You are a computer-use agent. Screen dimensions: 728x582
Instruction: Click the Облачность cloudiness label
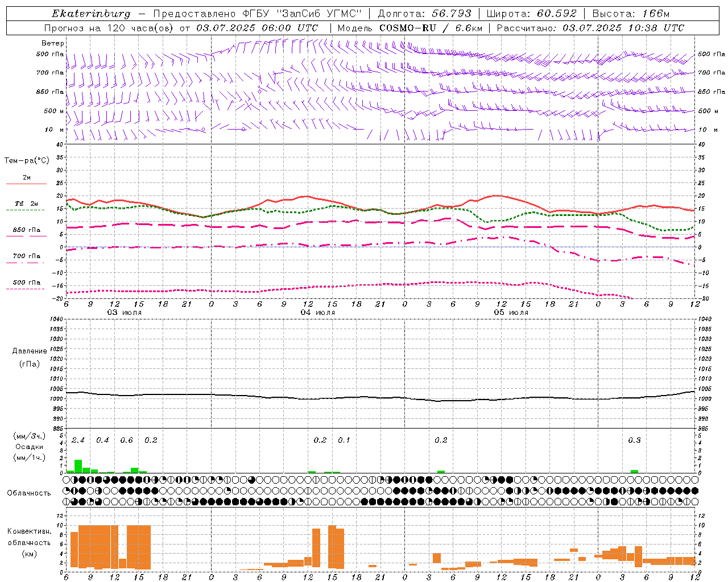click(x=29, y=493)
